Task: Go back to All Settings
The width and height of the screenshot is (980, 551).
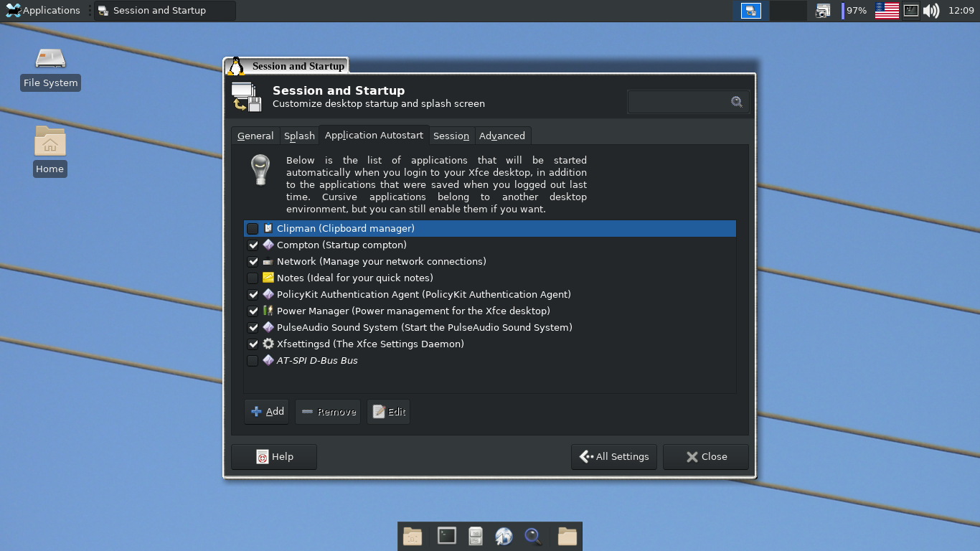Action: [614, 456]
